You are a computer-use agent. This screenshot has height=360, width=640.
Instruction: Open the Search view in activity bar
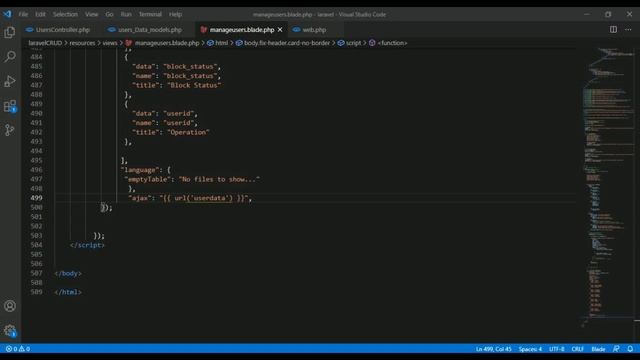point(10,56)
